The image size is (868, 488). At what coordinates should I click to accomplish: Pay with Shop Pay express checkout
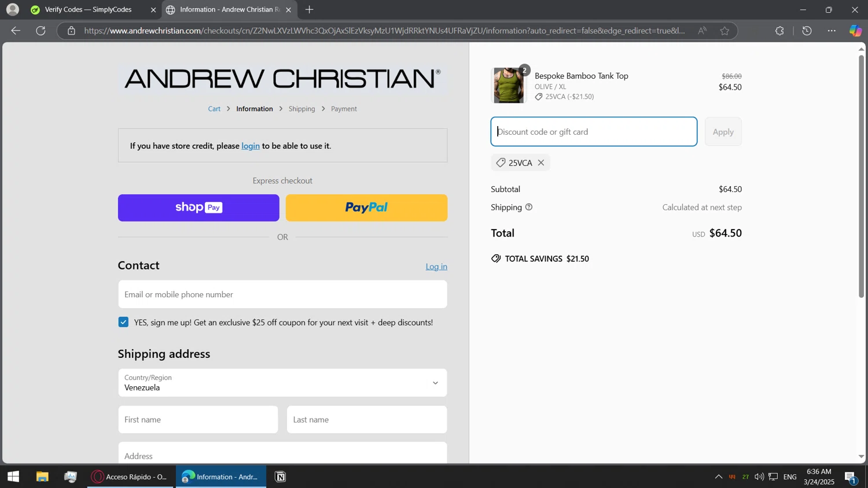(x=198, y=208)
